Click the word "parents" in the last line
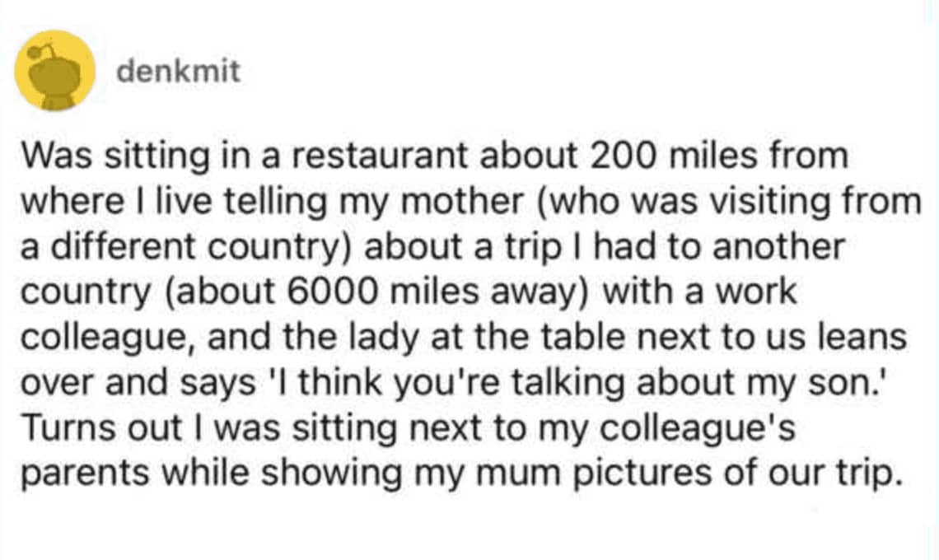 [80, 474]
